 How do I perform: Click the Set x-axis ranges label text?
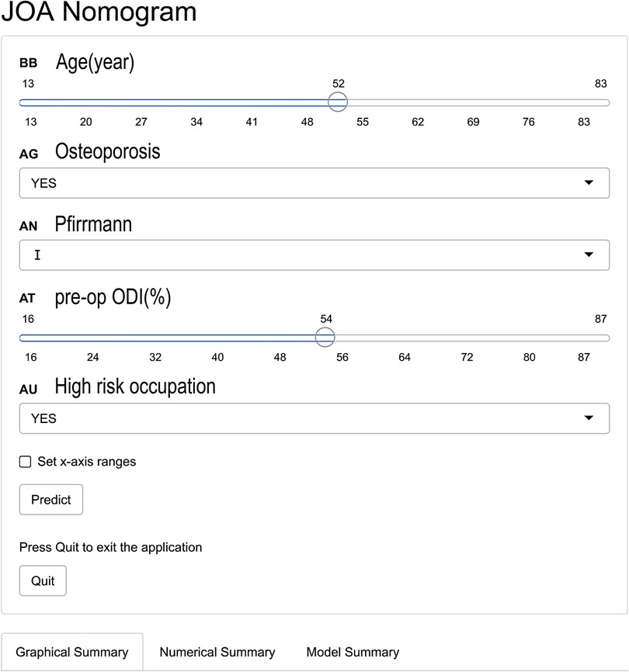87,462
